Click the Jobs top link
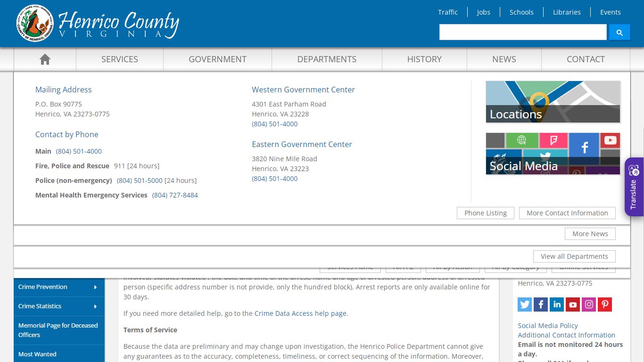 [483, 12]
